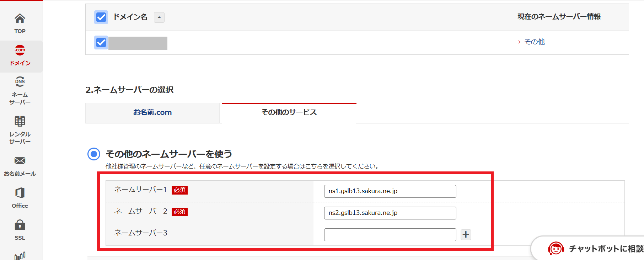Toggle the ドメイン名 header checkbox
The height and width of the screenshot is (260, 644).
click(x=101, y=17)
